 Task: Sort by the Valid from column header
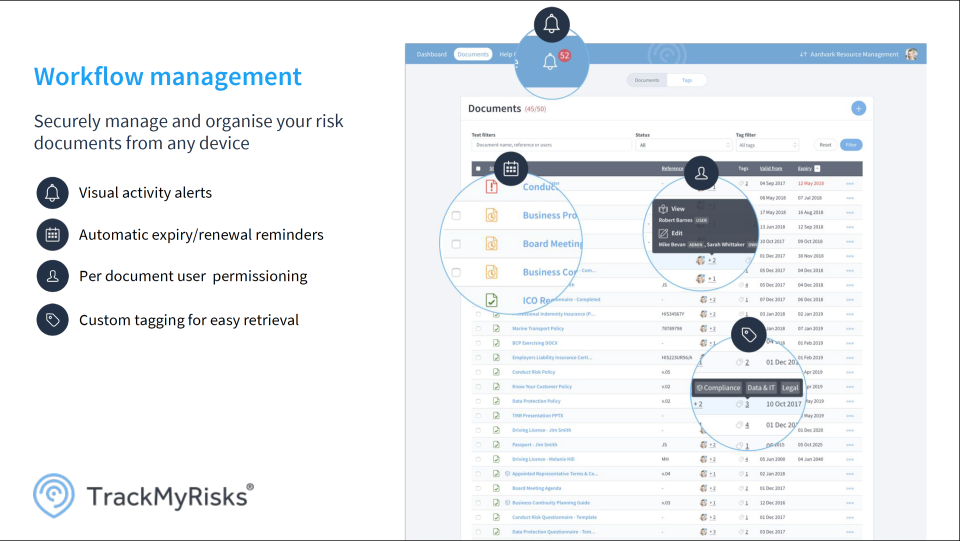click(x=771, y=168)
